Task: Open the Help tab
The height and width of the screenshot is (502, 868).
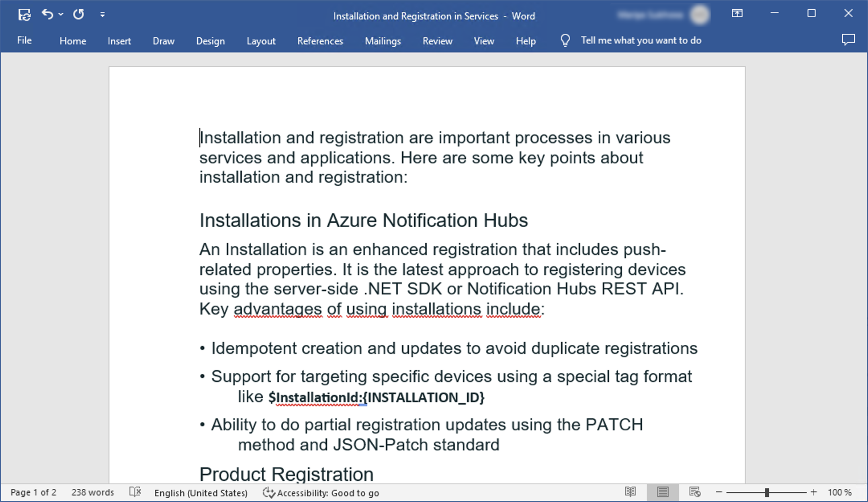Action: [x=526, y=41]
